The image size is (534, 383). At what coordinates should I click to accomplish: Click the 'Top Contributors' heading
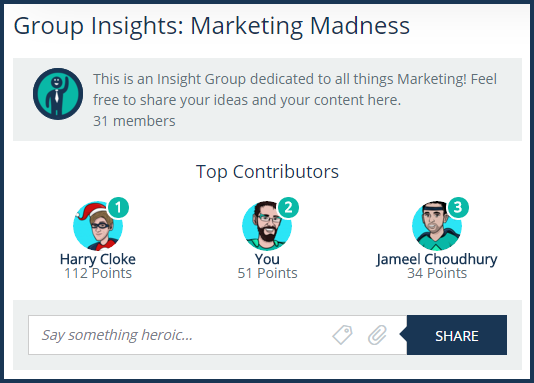coord(267,172)
